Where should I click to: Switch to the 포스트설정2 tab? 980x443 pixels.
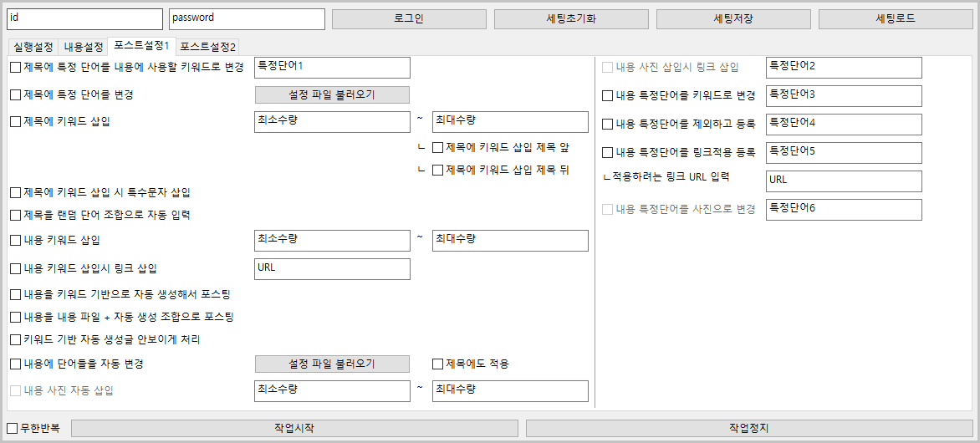point(208,47)
